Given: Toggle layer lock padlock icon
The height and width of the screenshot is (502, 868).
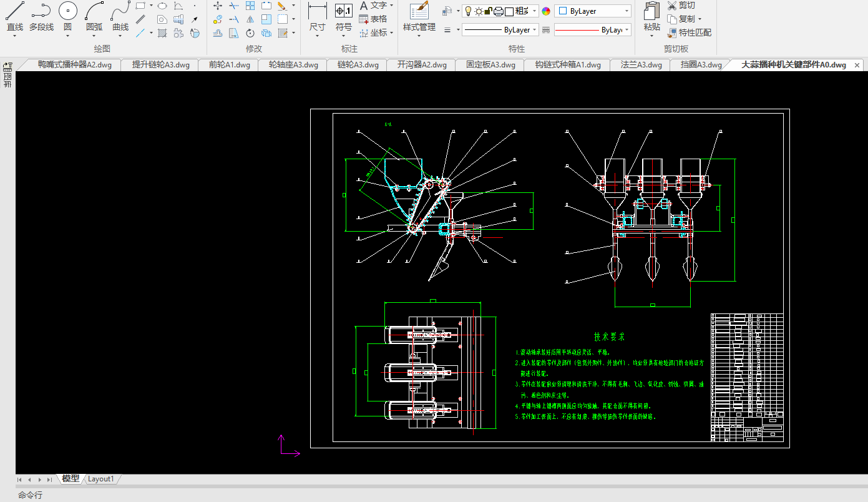Looking at the screenshot, I should pos(489,11).
